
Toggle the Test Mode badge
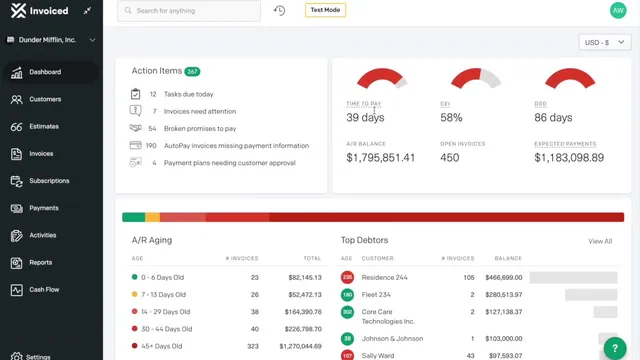tap(325, 10)
